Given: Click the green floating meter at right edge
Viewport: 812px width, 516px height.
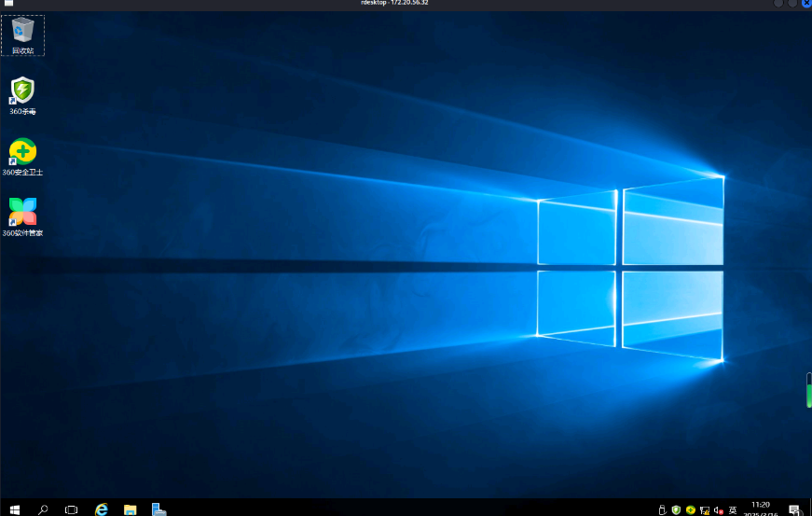Looking at the screenshot, I should 808,390.
